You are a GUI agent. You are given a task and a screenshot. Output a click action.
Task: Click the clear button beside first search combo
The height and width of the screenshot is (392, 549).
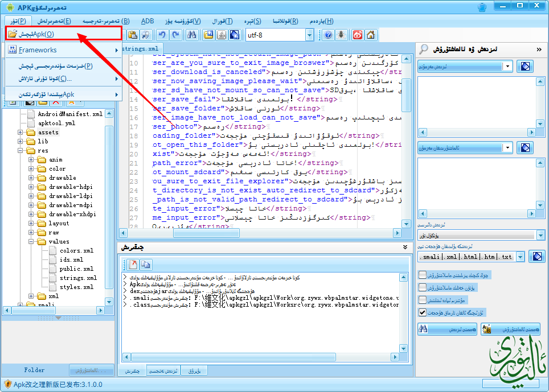point(525,67)
